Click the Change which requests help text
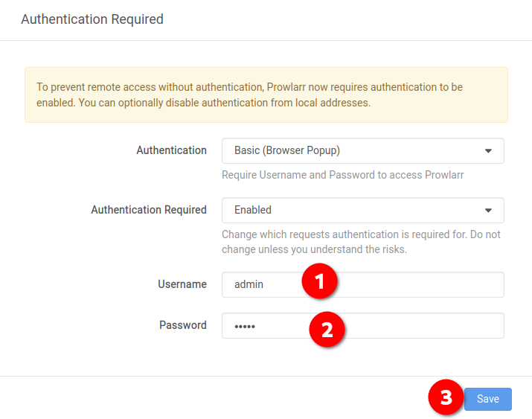Image resolution: width=532 pixels, height=419 pixels. [361, 242]
